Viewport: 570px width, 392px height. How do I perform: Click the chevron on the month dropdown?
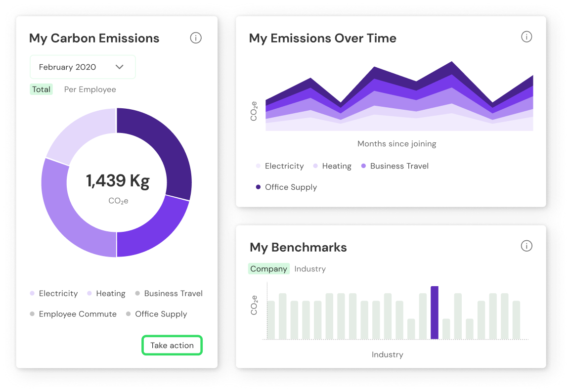coord(119,67)
